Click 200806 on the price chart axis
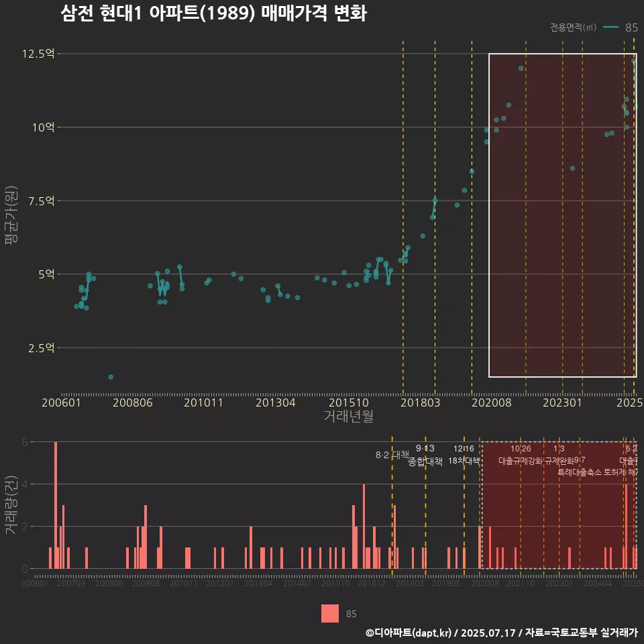This screenshot has width=644, height=644. point(133,402)
